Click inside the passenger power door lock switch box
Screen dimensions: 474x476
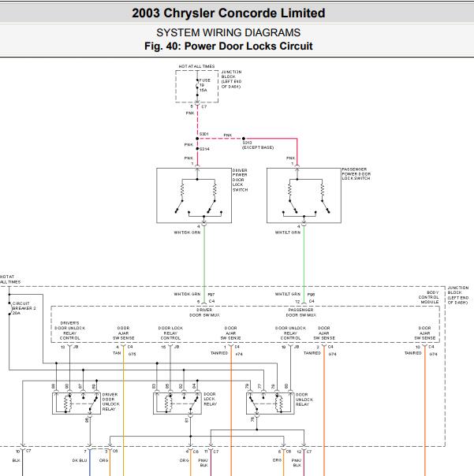[x=304, y=195]
